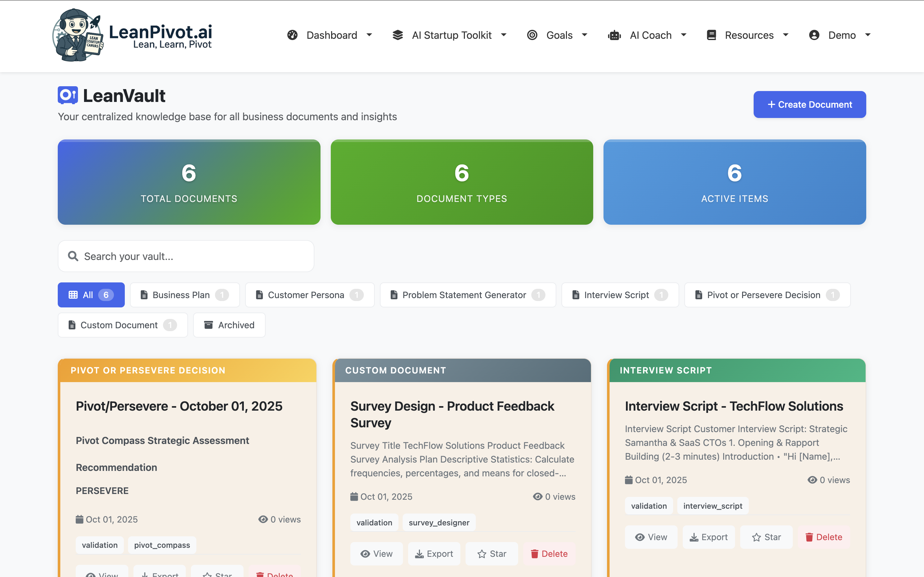Filter by Business Plan tab

coord(185,295)
